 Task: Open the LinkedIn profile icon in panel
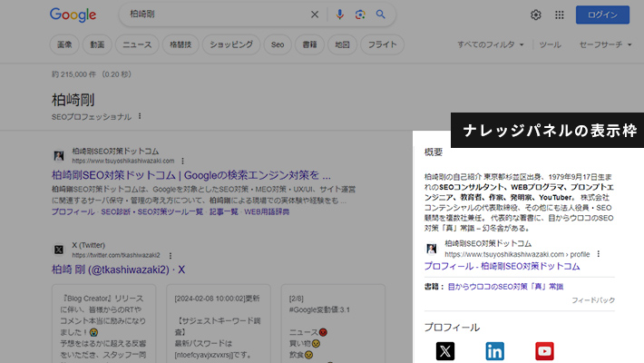495,351
